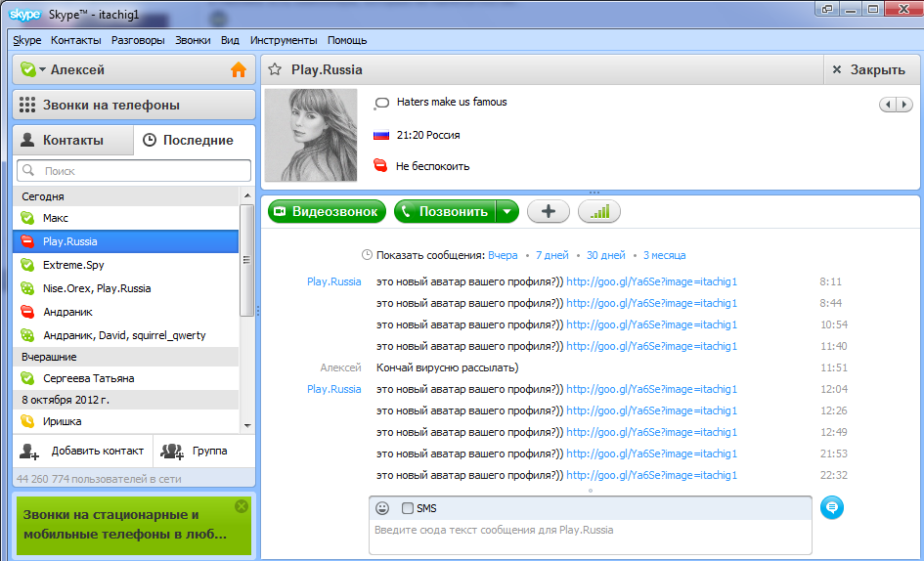This screenshot has width=924, height=561.
Task: Click the Закрыть conversation button
Action: pos(871,69)
